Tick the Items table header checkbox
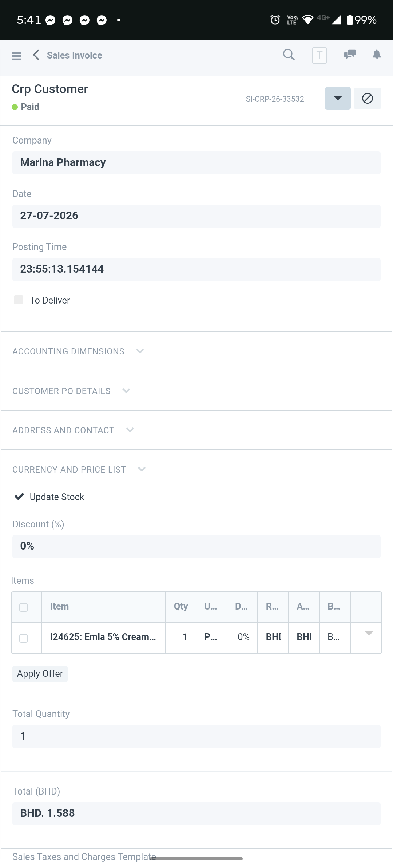 [24, 607]
